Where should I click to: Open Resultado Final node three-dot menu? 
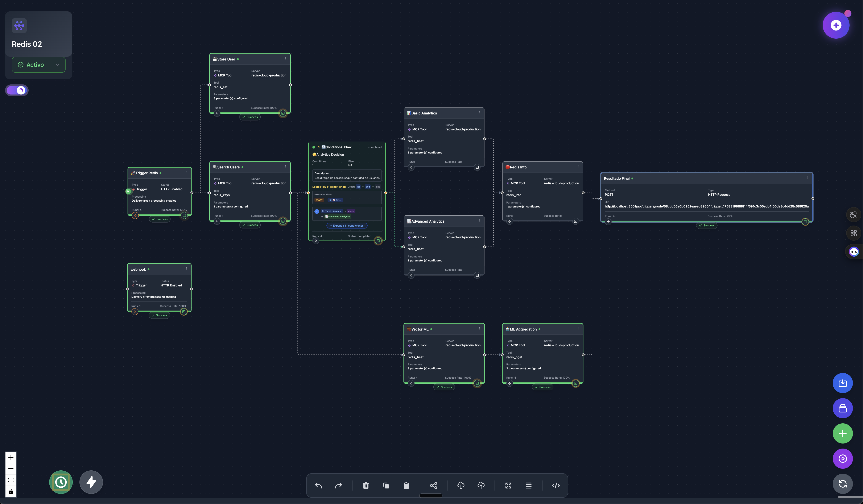pos(808,178)
